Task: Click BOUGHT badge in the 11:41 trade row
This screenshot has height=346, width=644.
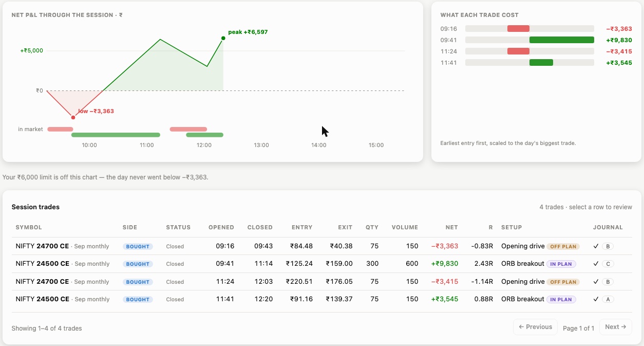Action: pyautogui.click(x=138, y=299)
